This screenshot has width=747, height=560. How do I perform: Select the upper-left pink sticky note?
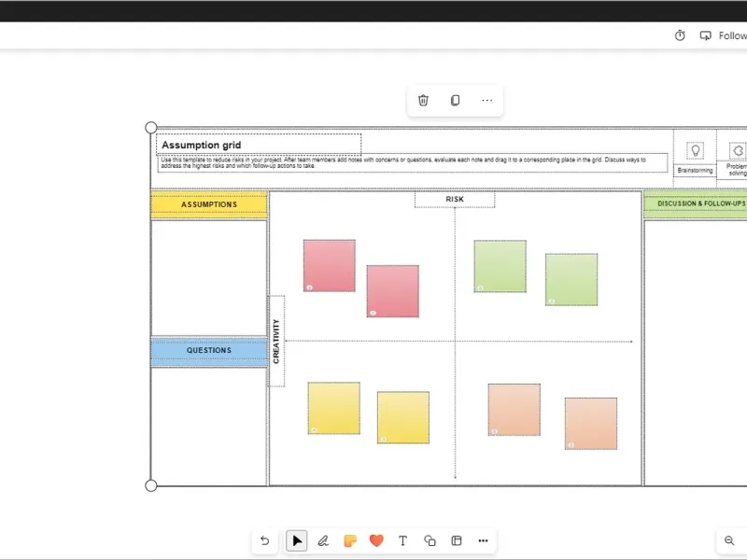330,266
